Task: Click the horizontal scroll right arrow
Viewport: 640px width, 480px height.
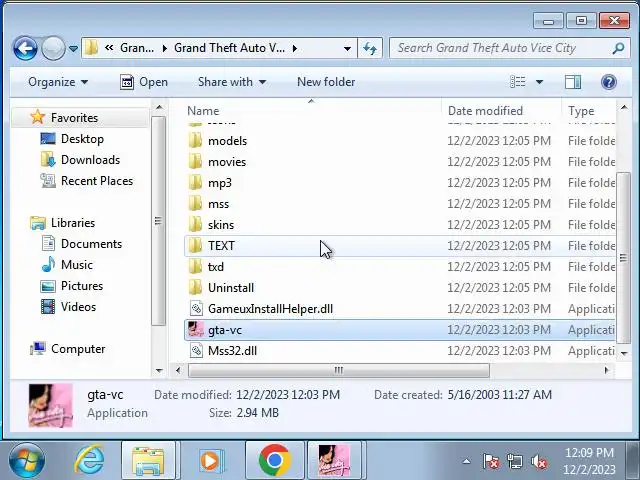Action: click(x=607, y=371)
